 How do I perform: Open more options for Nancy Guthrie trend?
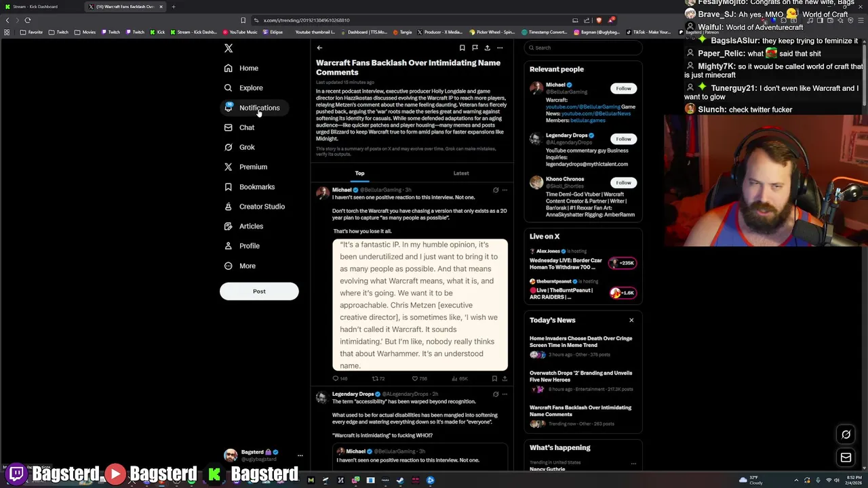point(633,464)
